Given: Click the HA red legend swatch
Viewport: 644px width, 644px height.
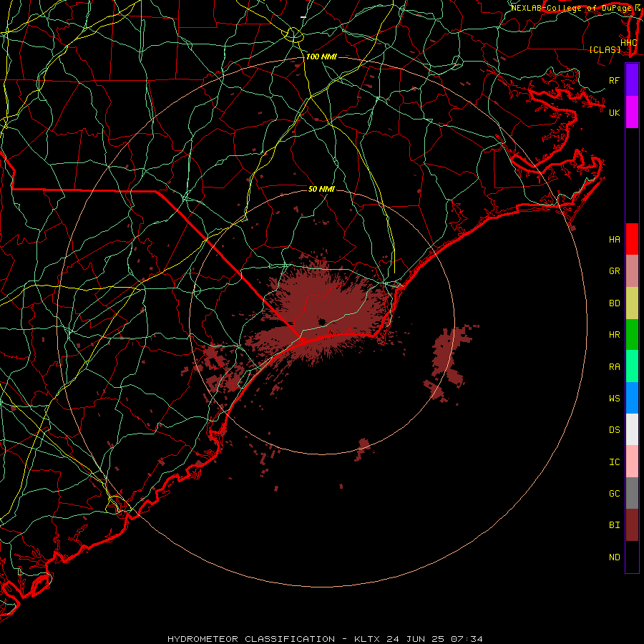Looking at the screenshot, I should click(632, 239).
